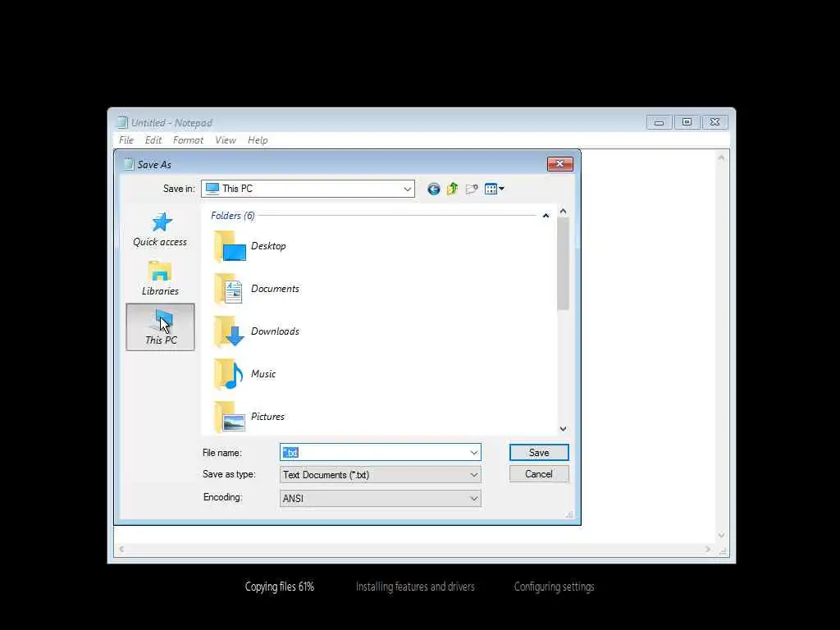Go up one folder level icon

(x=452, y=189)
